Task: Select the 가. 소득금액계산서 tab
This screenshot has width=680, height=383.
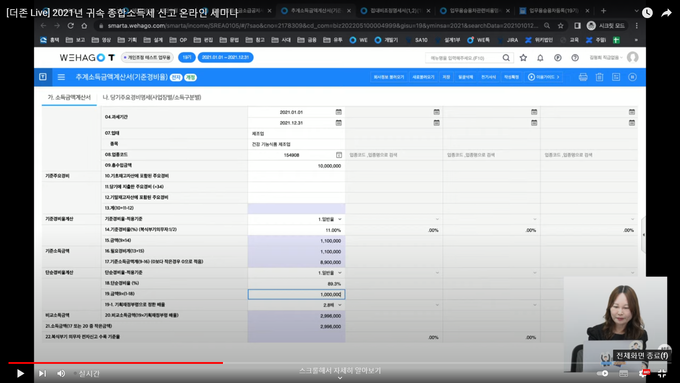Action: pyautogui.click(x=69, y=97)
